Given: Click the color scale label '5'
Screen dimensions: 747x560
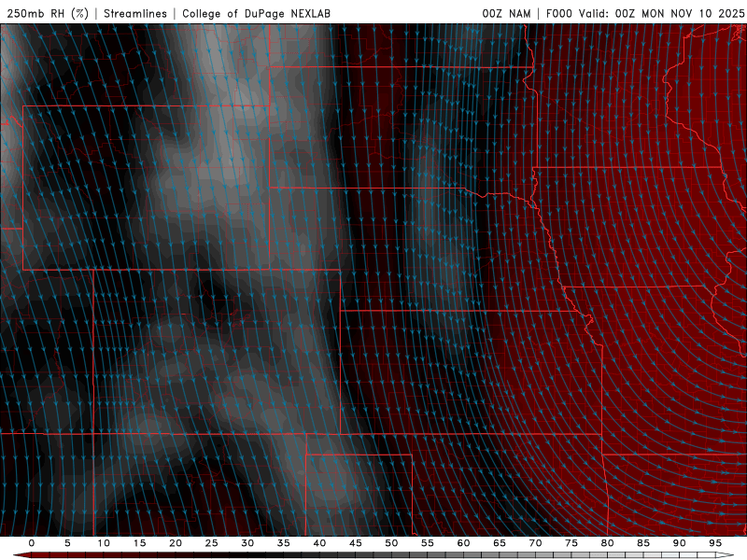Looking at the screenshot, I should click(x=67, y=543).
